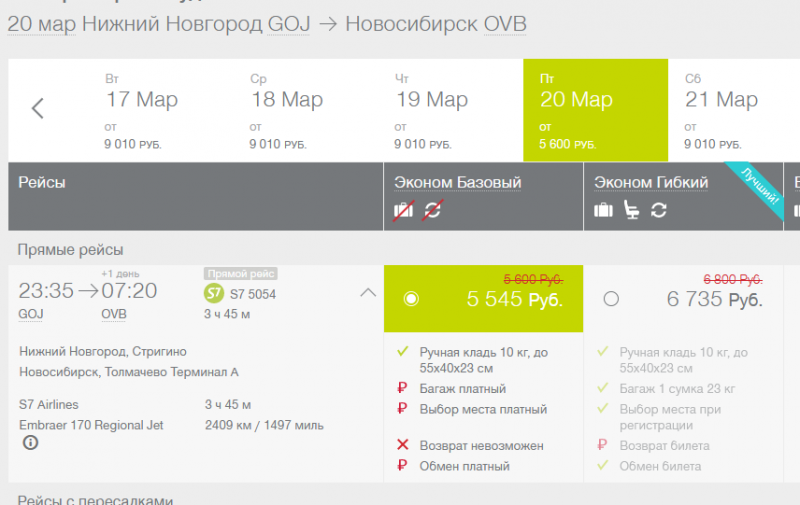Select the 5 545 Руб. base fare radio
800x505 pixels.
[411, 299]
